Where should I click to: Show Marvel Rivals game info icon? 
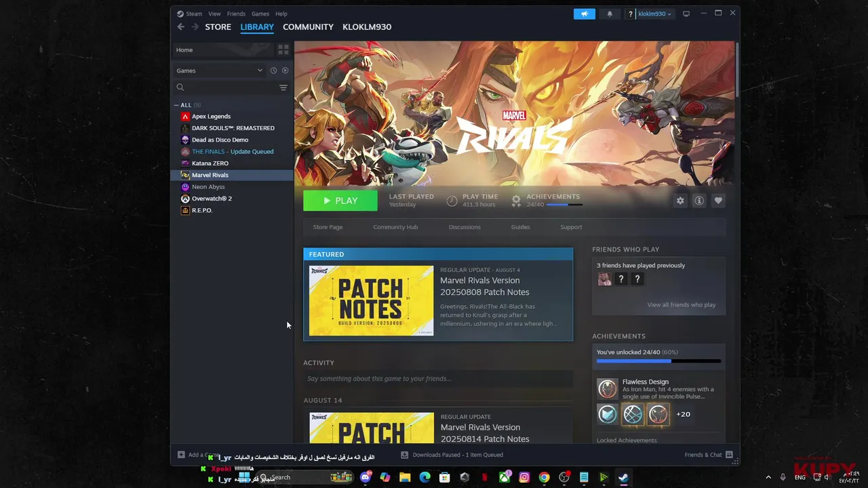699,201
